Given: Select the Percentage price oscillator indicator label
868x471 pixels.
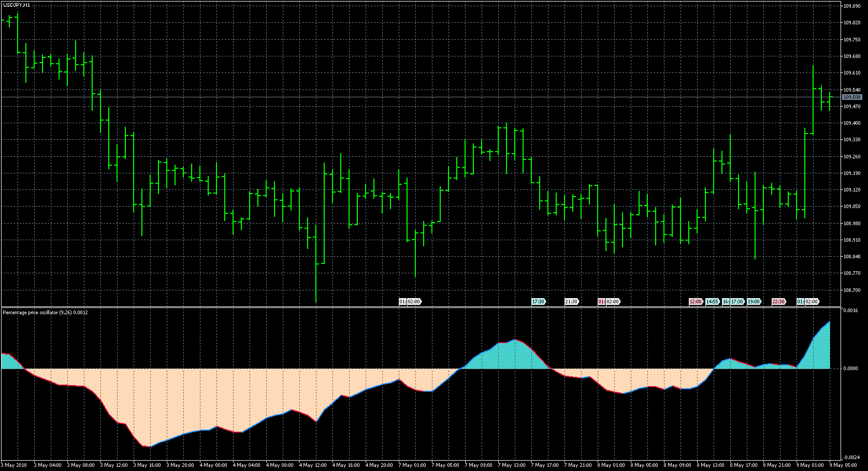Looking at the screenshot, I should pyautogui.click(x=45, y=313).
